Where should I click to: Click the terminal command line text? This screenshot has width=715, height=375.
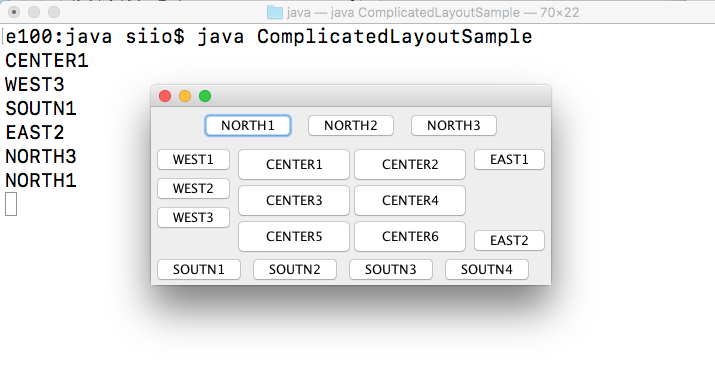click(x=269, y=36)
